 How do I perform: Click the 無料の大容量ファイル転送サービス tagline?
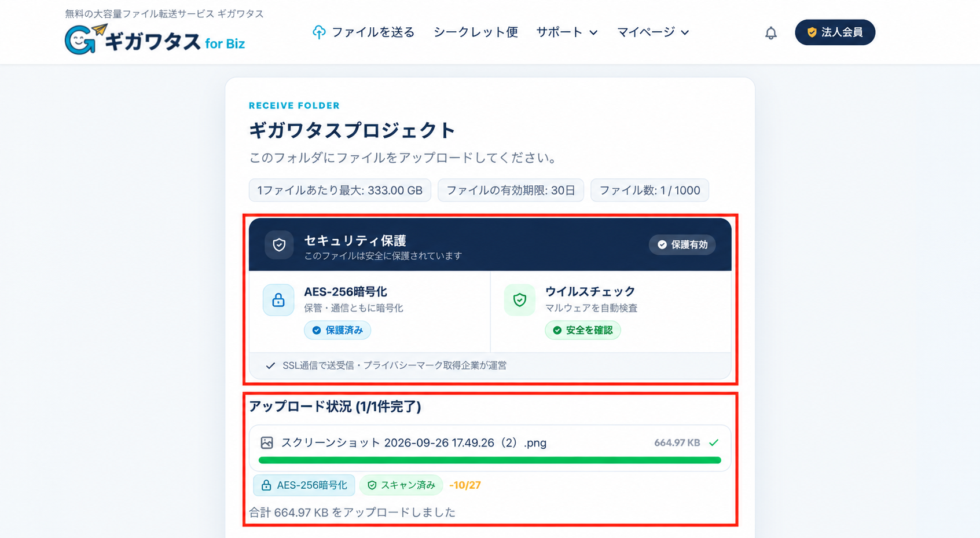[164, 13]
